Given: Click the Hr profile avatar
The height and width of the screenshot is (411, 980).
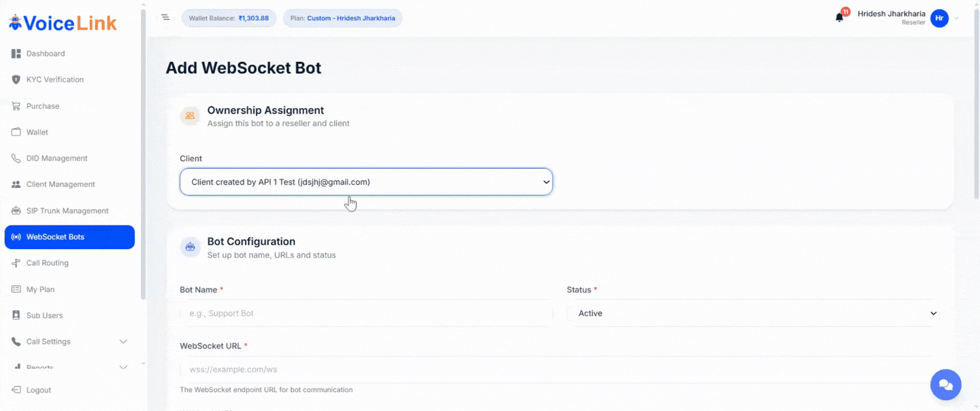Looking at the screenshot, I should 940,18.
